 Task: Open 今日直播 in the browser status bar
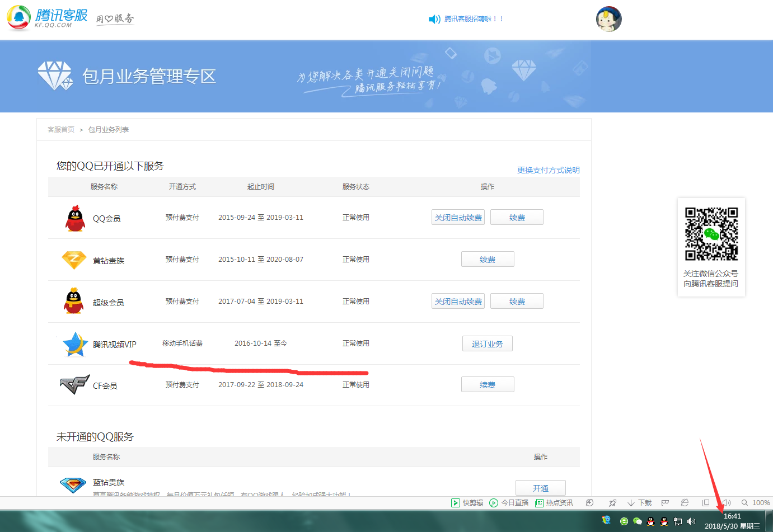tap(509, 503)
